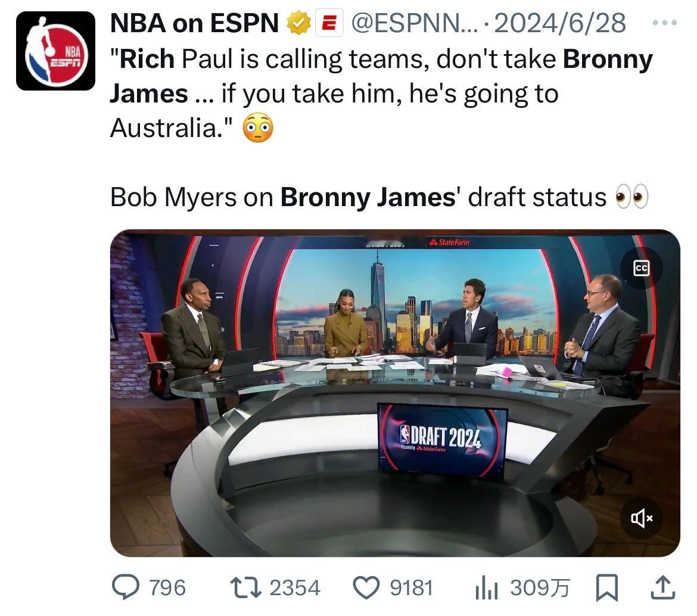Like the tweet with heart icon

point(366,587)
